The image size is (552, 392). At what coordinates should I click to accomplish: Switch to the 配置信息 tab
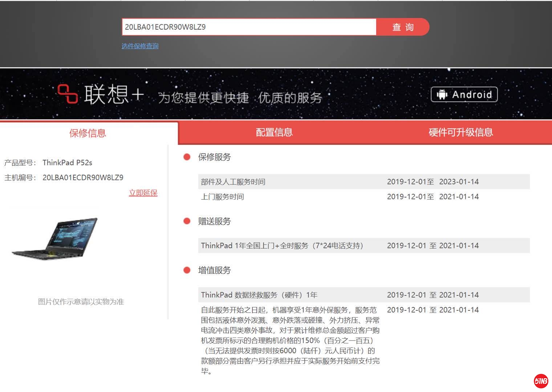[x=274, y=132]
